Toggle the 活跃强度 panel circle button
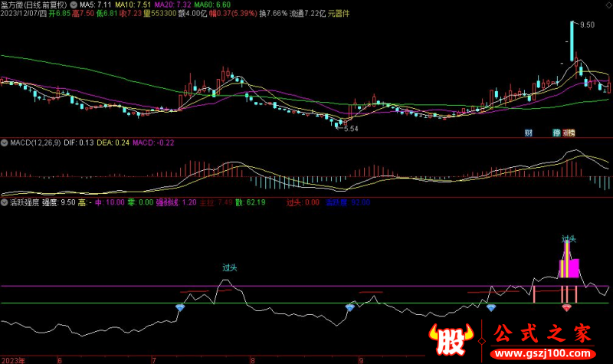 coord(4,202)
